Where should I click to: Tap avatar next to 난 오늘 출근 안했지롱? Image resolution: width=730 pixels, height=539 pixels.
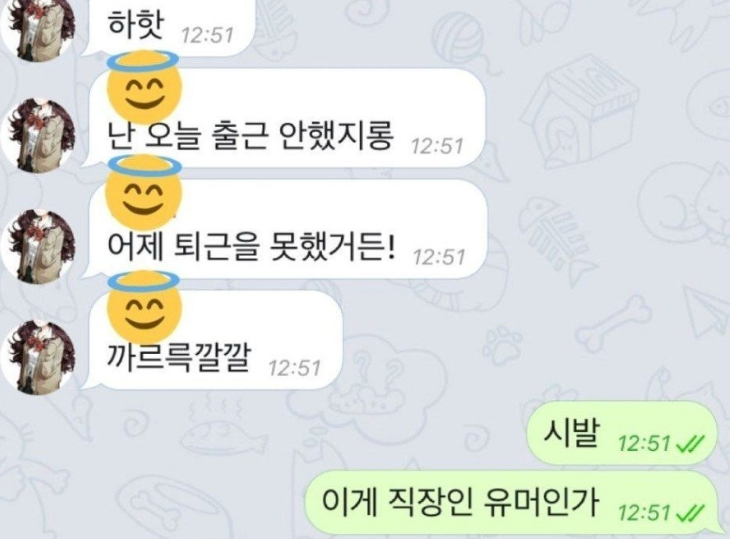38,135
